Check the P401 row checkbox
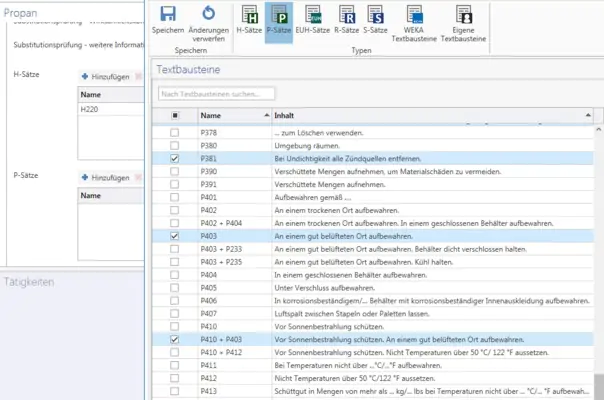Image resolution: width=604 pixels, height=400 pixels. coord(174,197)
